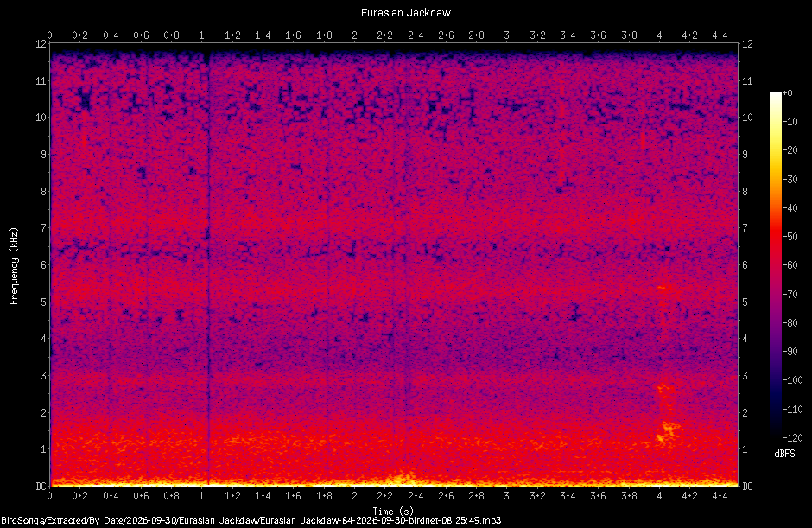Click the 'Frequency (kHz)' axis label
Screen dimensions: 812x528
click(14, 266)
